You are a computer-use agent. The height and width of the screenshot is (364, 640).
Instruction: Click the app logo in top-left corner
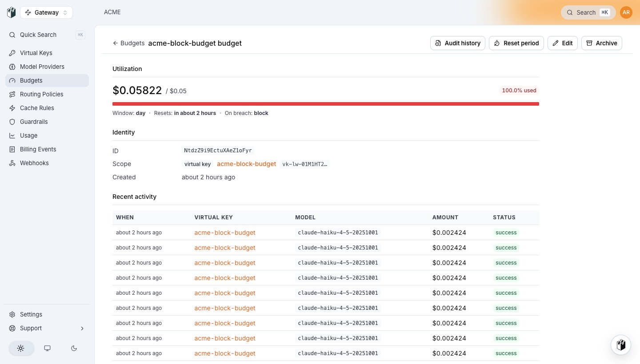point(12,12)
